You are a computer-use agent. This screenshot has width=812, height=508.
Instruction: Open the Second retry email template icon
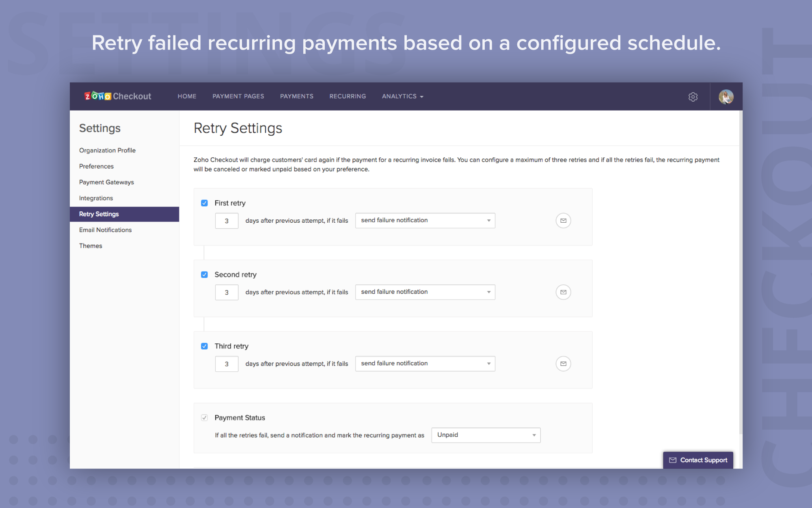[x=563, y=292]
